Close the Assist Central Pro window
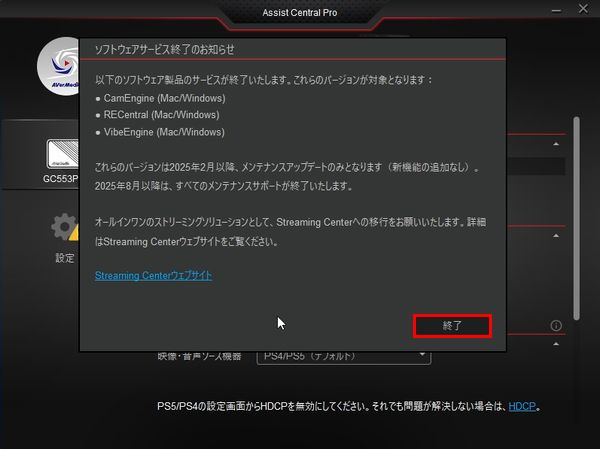Viewport: 600px width, 449px height. click(x=583, y=9)
